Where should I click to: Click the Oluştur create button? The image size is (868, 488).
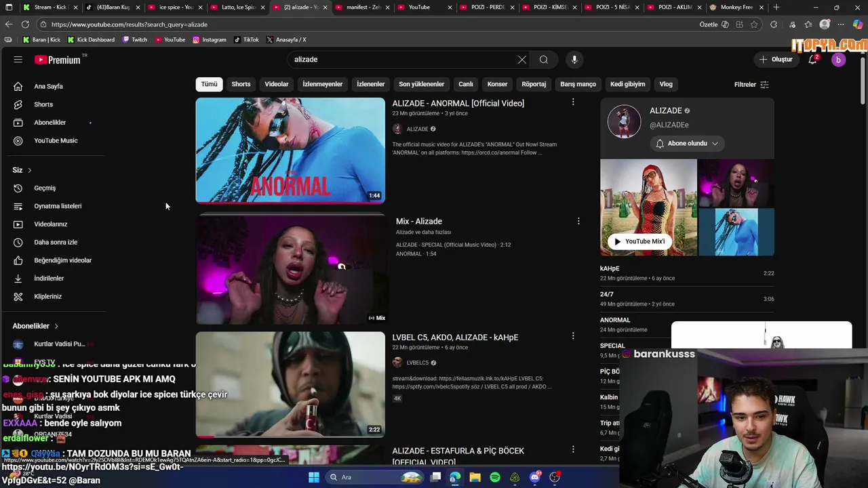click(x=775, y=60)
